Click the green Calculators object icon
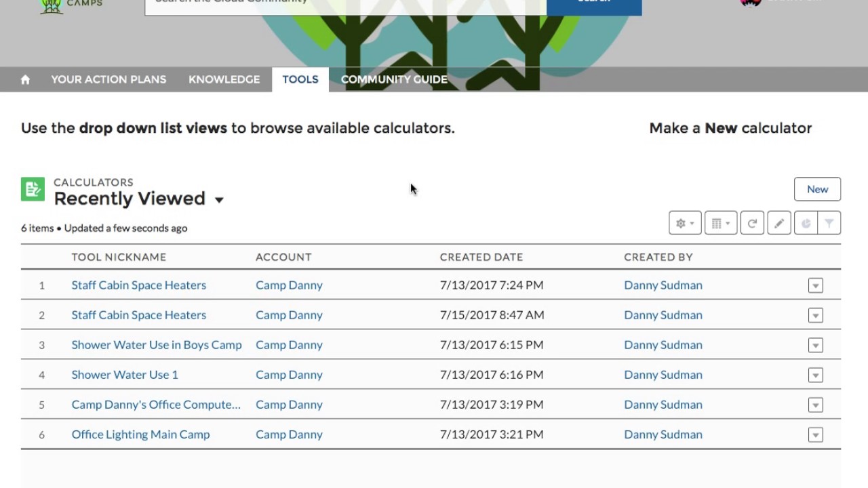This screenshot has width=868, height=488. click(33, 189)
